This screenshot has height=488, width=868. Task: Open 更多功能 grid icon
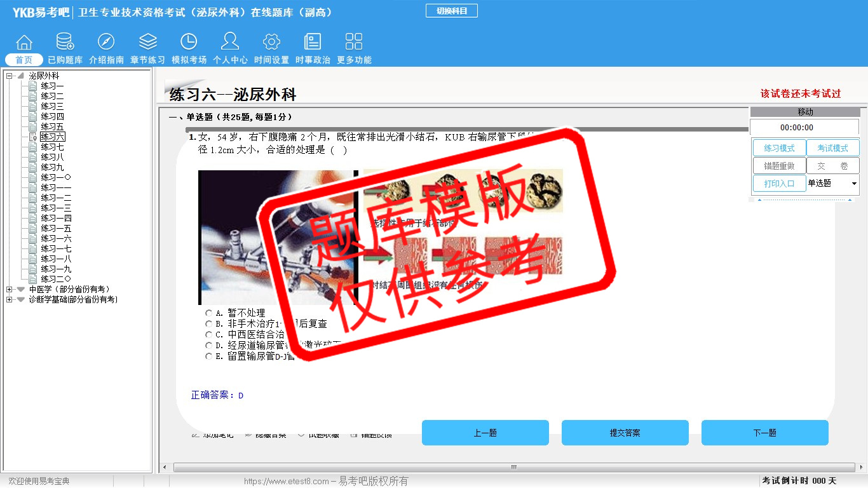pyautogui.click(x=354, y=43)
